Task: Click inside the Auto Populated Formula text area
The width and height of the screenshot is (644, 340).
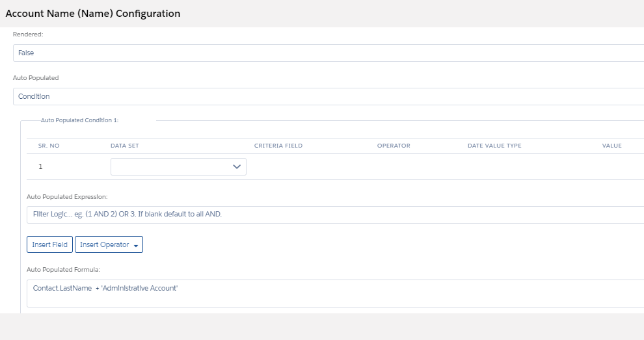Action: coord(325,293)
